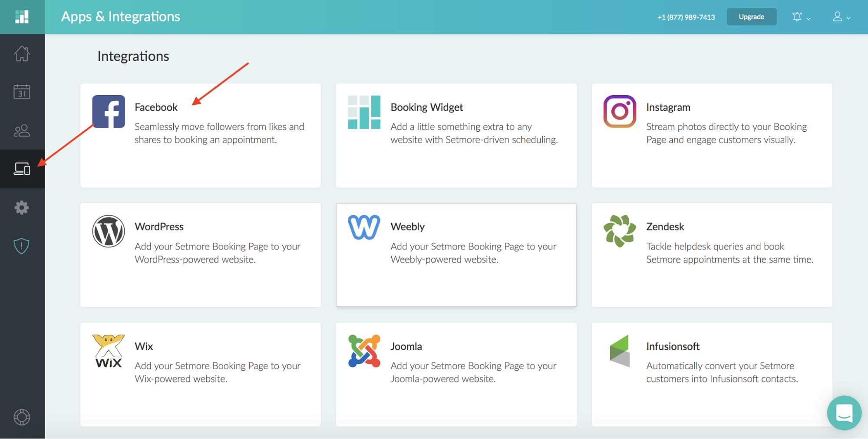This screenshot has height=439, width=868.
Task: Click the Facebook logo icon
Action: [109, 112]
